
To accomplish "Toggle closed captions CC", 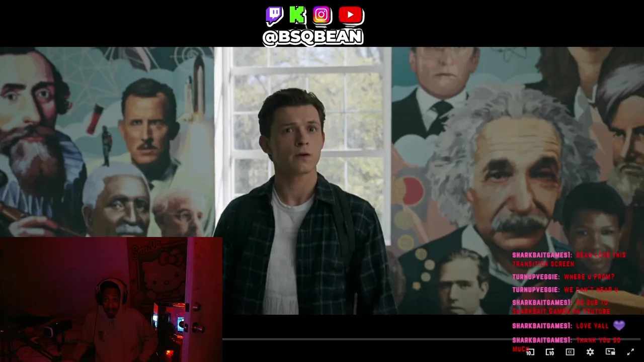I will point(570,352).
